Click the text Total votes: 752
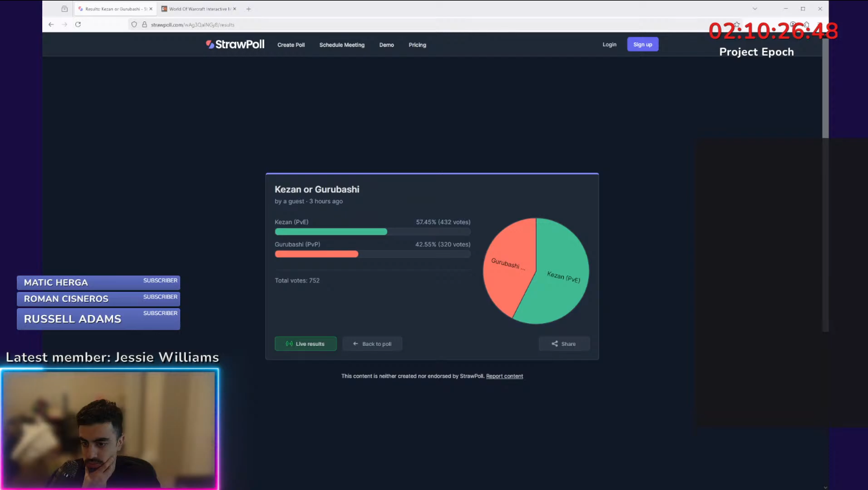 297,280
